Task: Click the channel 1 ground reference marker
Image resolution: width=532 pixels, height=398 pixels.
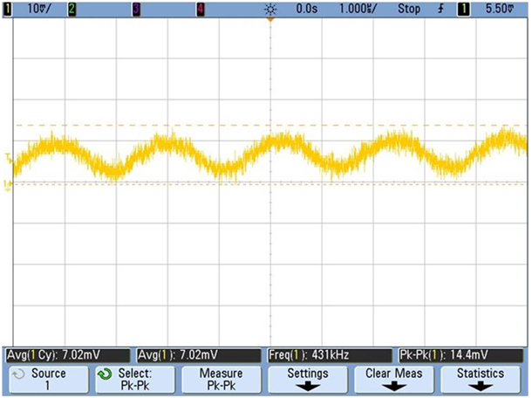Action: pos(8,185)
